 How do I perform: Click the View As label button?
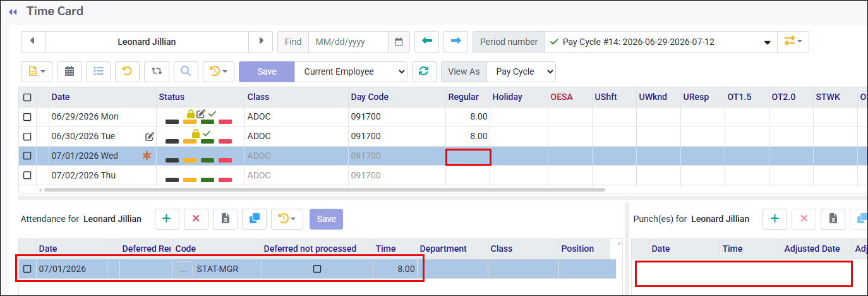[x=464, y=71]
